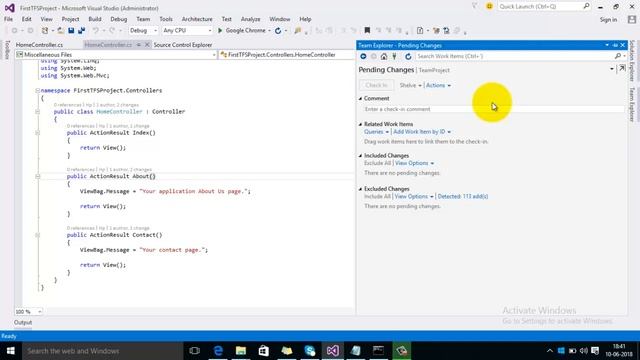Screen dimensions: 640x360
Task: Open the Debug configuration dropdown
Action: point(143,31)
